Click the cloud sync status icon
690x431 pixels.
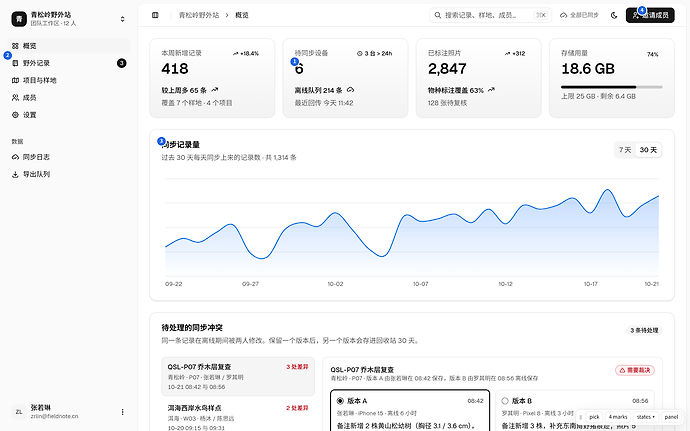pos(563,15)
